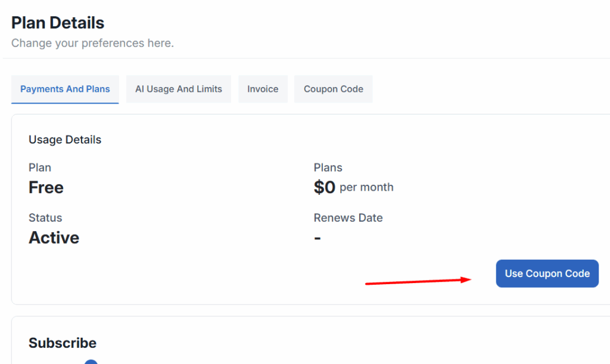This screenshot has height=364, width=610.
Task: Open the Payments And Plans tab
Action: pyautogui.click(x=65, y=89)
